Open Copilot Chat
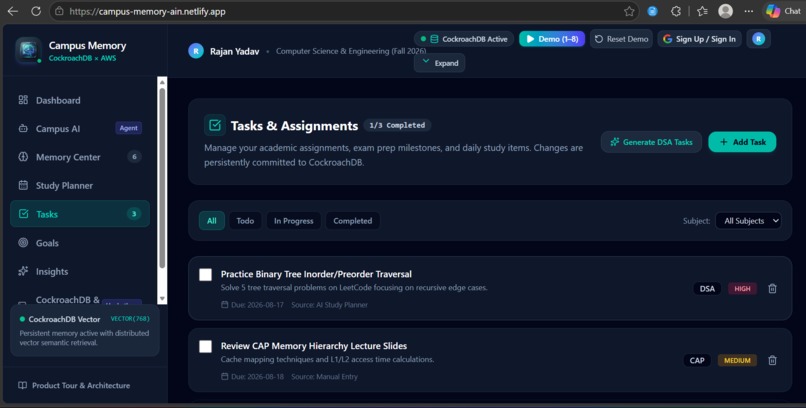Screen dimensions: 806x408 783,11
